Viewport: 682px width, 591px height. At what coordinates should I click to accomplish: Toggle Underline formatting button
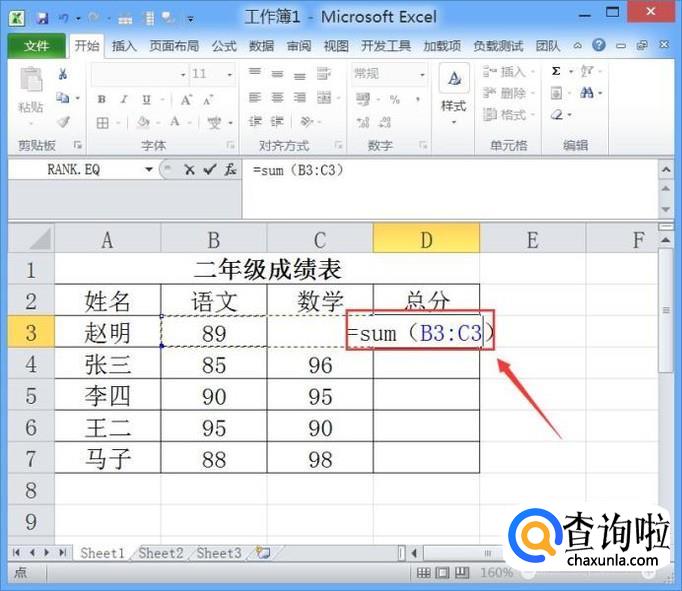tap(147, 100)
